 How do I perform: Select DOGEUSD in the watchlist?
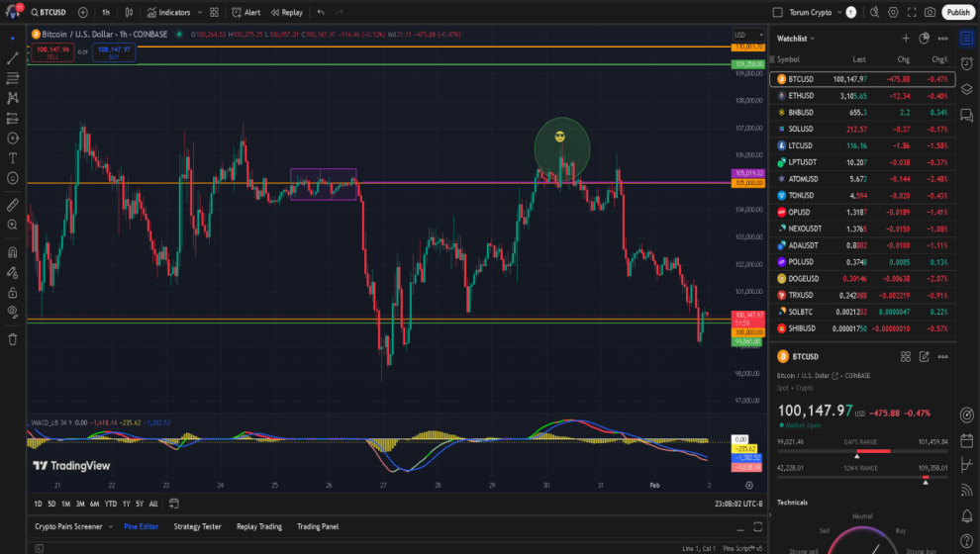(862, 279)
